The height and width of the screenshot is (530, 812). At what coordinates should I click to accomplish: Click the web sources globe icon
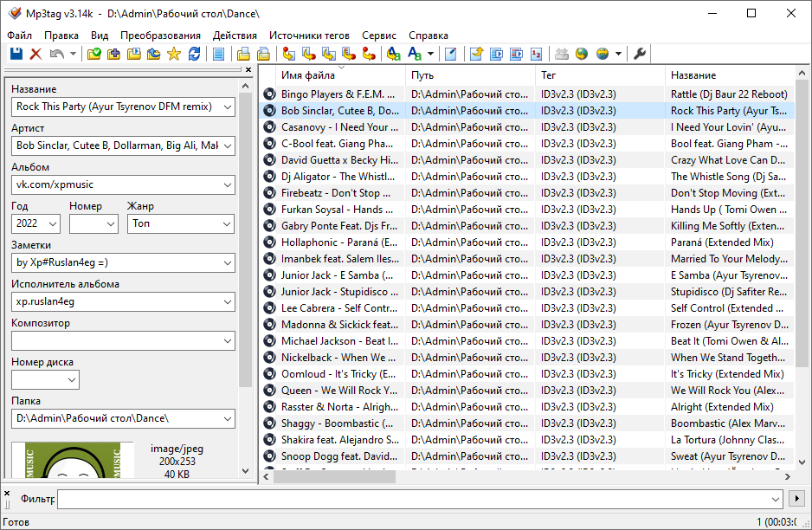583,54
